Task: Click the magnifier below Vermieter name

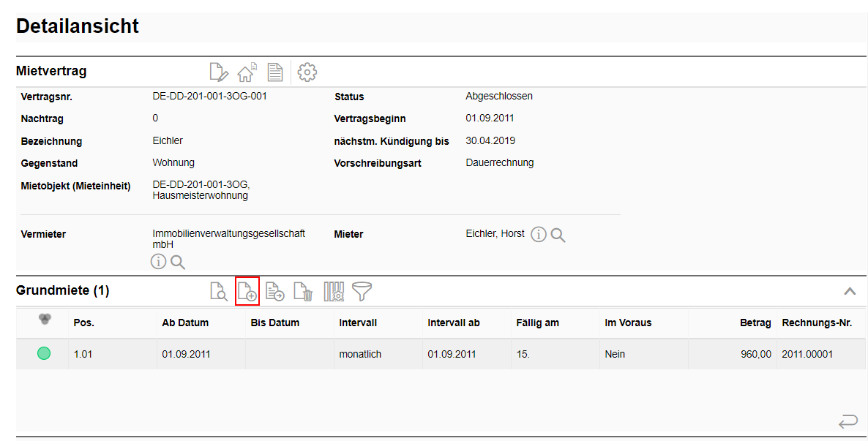Action: click(x=178, y=262)
